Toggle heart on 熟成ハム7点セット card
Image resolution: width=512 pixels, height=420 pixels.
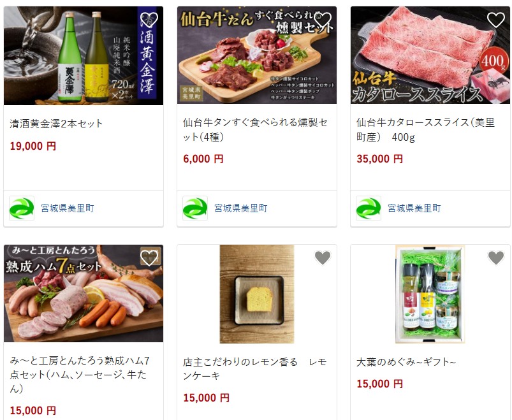point(149,258)
